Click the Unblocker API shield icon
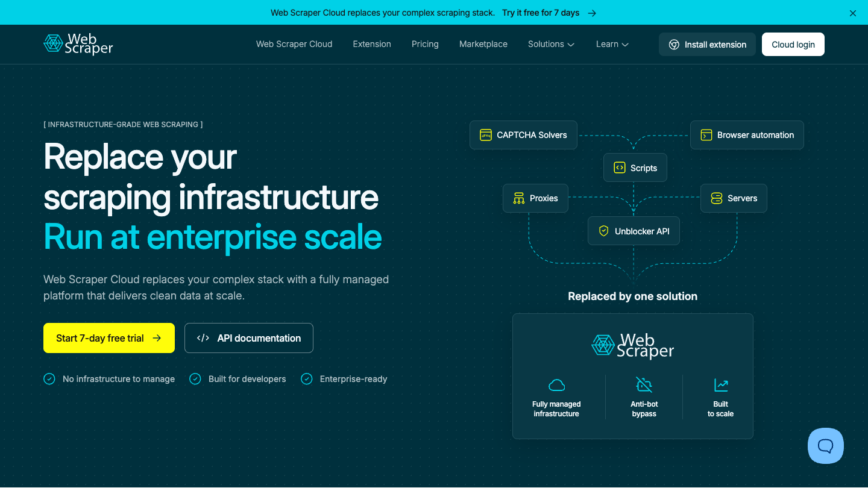868x488 pixels. 604,231
